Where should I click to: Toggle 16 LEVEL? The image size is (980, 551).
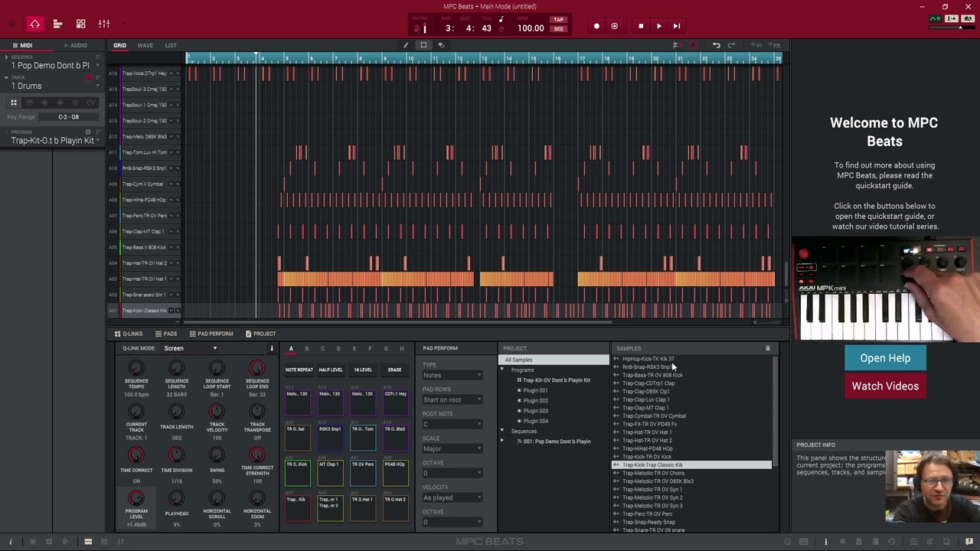(363, 370)
